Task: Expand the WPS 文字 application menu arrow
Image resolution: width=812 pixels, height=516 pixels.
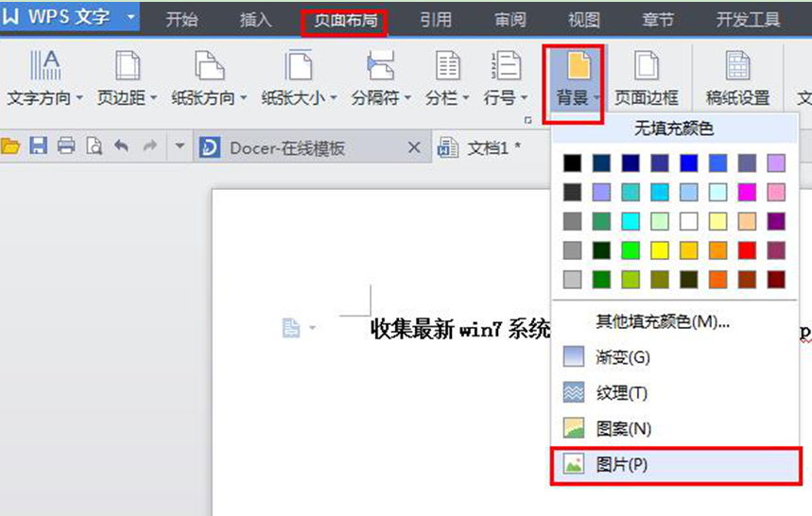Action: pos(128,18)
